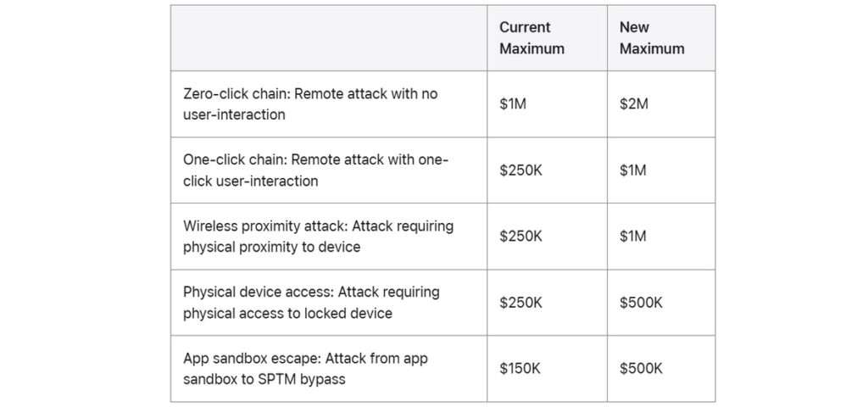Click $500K new maximum for physical device access

pos(641,303)
